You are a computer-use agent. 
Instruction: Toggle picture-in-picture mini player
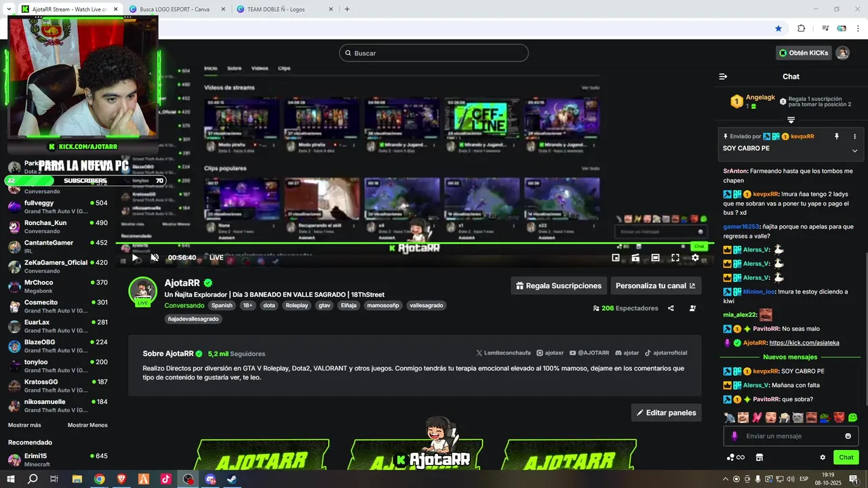[616, 258]
